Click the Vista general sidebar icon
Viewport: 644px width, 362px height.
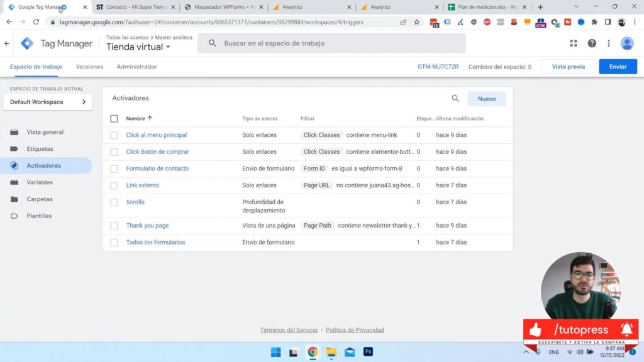coord(14,132)
